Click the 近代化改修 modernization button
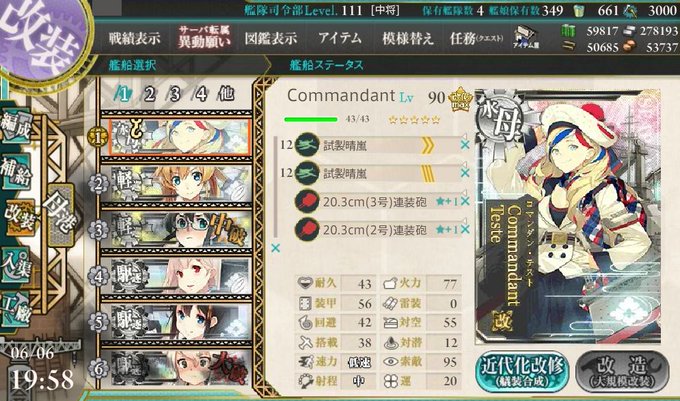This screenshot has height=401, width=680. (522, 372)
